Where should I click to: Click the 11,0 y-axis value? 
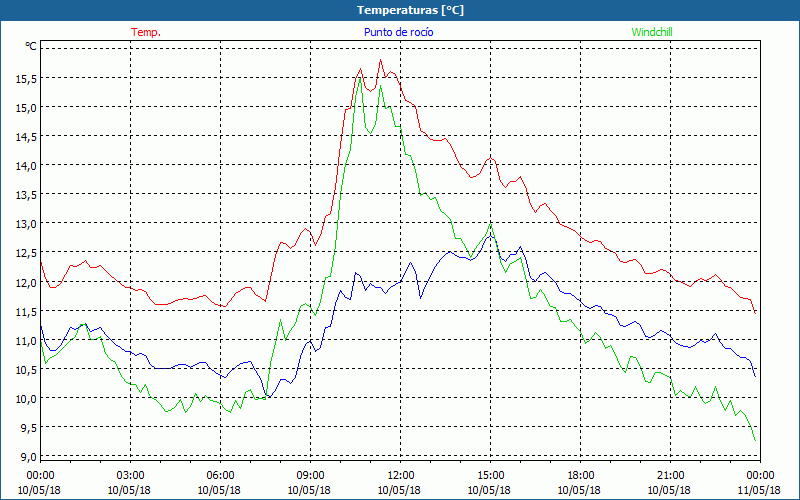tap(28, 340)
